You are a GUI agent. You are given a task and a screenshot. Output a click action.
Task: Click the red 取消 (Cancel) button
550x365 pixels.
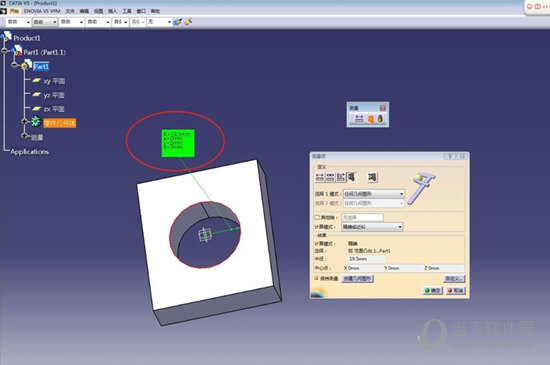456,291
